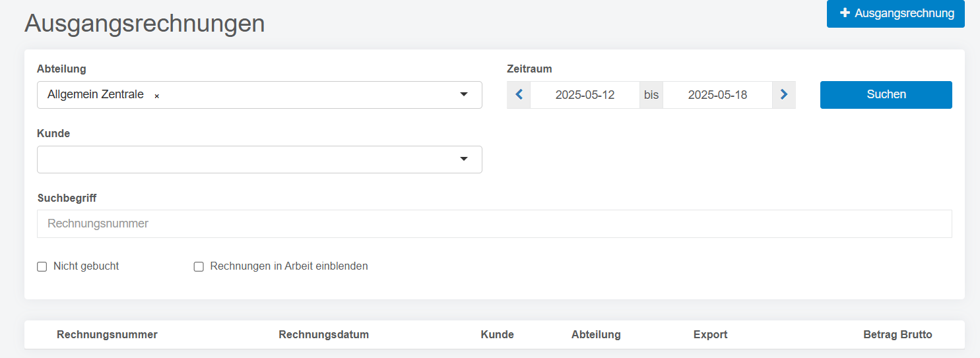Sort by Rechnungsnummer column

tap(107, 334)
